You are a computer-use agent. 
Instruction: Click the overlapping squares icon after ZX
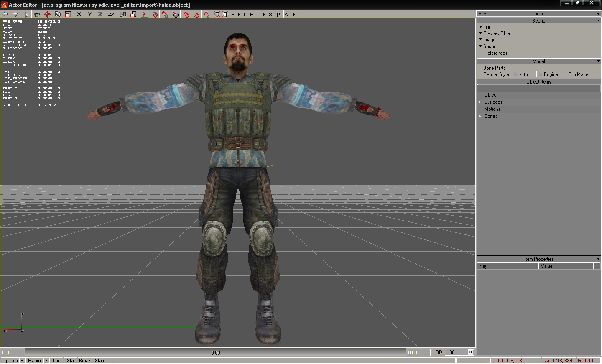coord(133,14)
